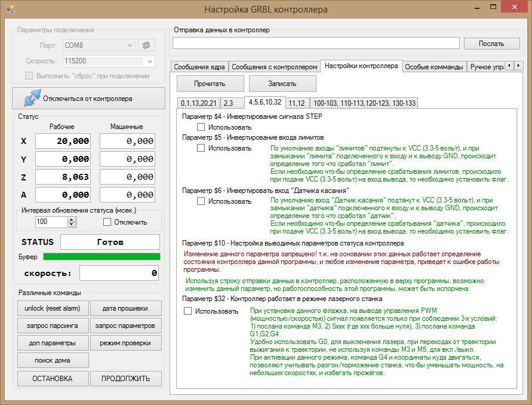Click the refresh ports icon button
The width and height of the screenshot is (532, 405).
pos(146,45)
